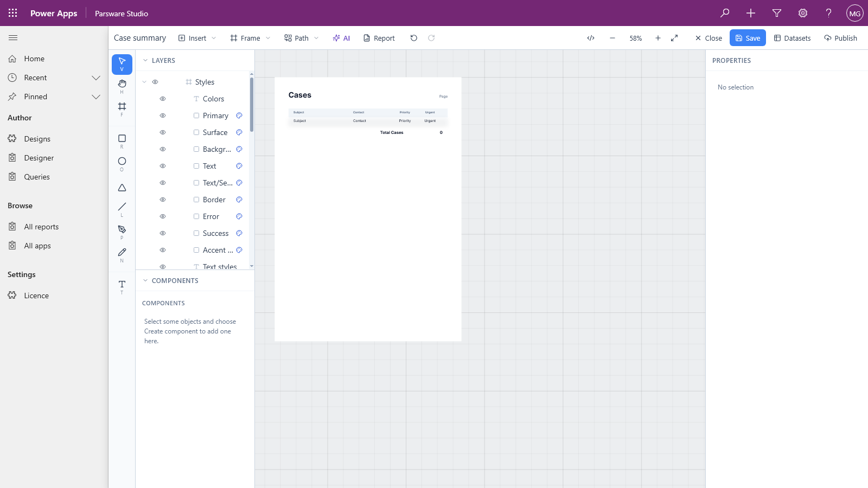Click the Save button

(x=748, y=38)
